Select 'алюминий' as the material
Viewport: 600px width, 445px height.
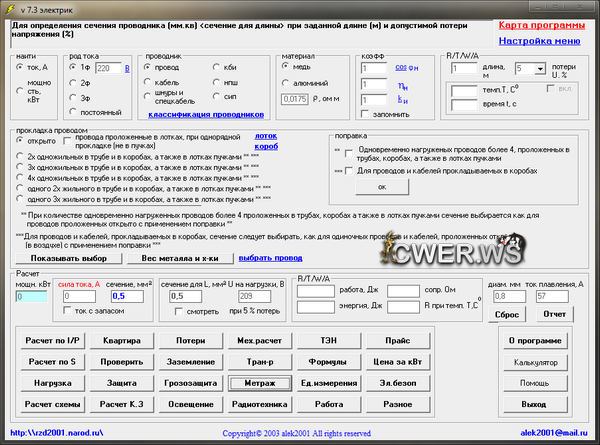pos(287,83)
